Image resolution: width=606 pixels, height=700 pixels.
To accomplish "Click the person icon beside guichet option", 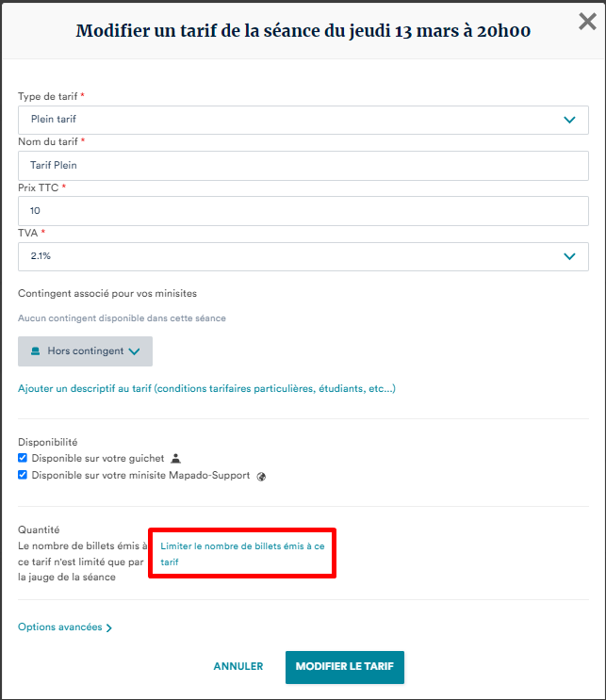I will [x=175, y=458].
